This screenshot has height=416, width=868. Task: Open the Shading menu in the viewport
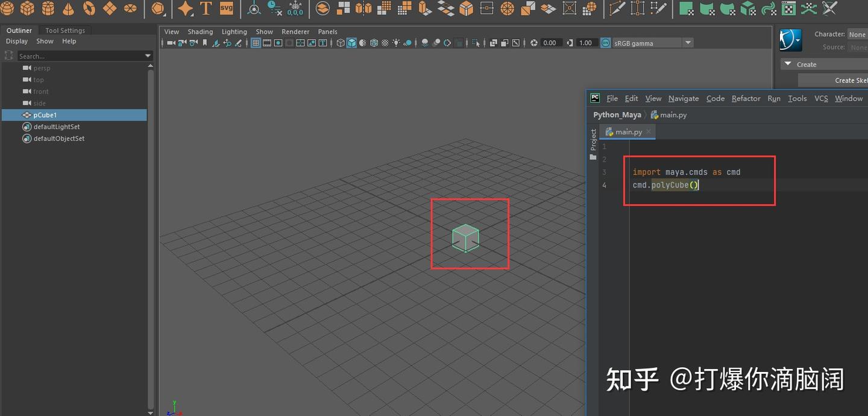200,31
